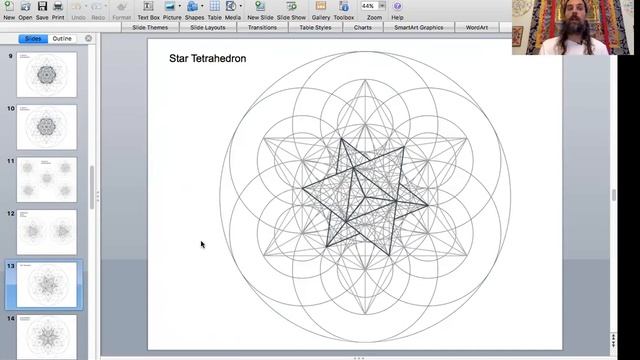Open the Charts tab
Screen dimensions: 640x360
coord(363,27)
